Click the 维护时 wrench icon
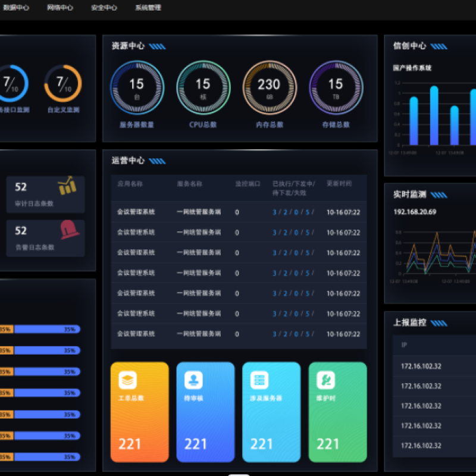 (325, 380)
